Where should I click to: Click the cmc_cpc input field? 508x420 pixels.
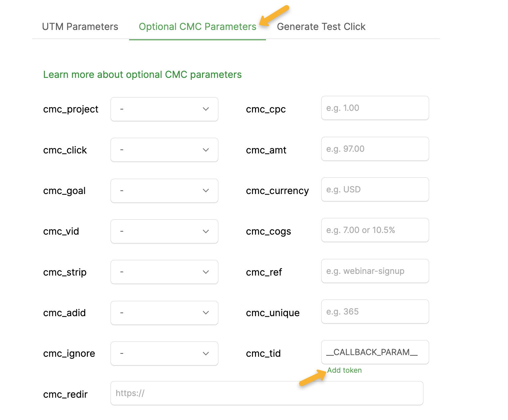coord(375,108)
